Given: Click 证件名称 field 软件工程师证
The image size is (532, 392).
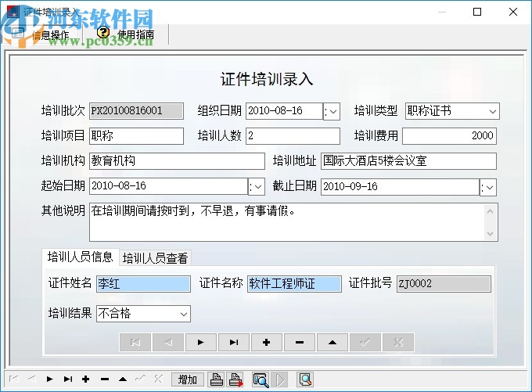Looking at the screenshot, I should coord(294,284).
